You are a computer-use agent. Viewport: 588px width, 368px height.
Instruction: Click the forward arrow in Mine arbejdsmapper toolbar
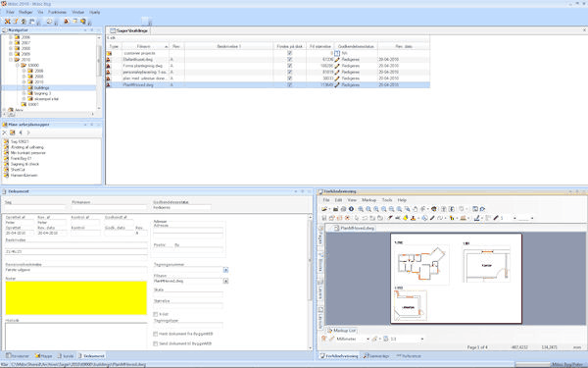(x=28, y=132)
